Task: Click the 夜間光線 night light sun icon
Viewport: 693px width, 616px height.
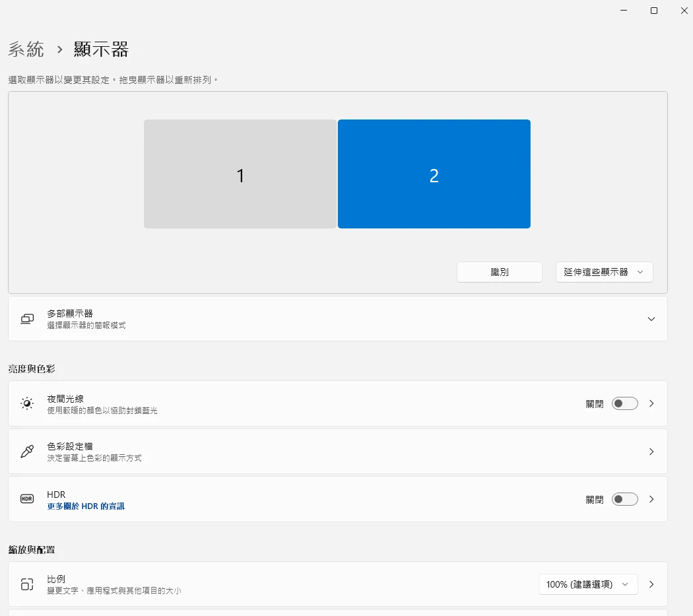Action: tap(27, 403)
